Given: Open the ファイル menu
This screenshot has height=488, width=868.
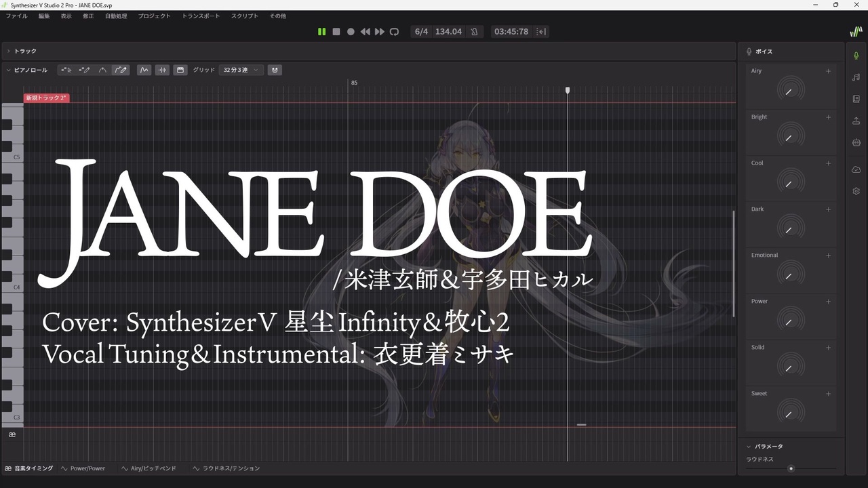Looking at the screenshot, I should point(17,16).
